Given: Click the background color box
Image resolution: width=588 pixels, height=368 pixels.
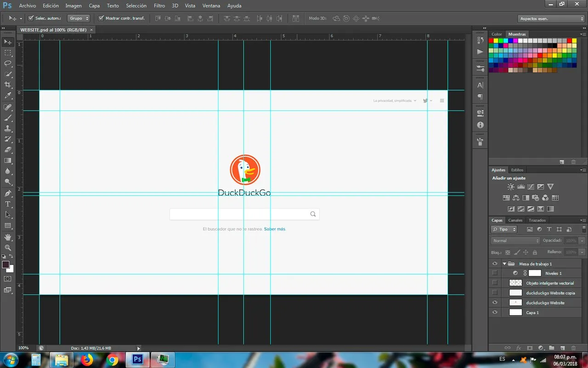Looking at the screenshot, I should pos(11,269).
